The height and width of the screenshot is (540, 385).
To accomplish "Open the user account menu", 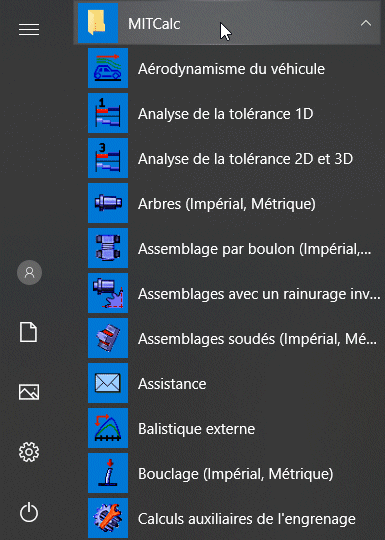I will pos(30,272).
